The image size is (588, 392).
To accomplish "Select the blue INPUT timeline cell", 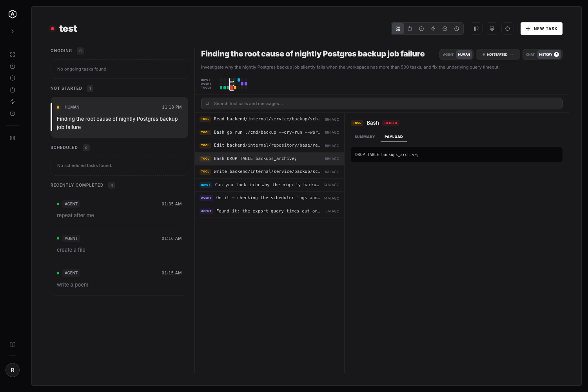I will click(239, 80).
